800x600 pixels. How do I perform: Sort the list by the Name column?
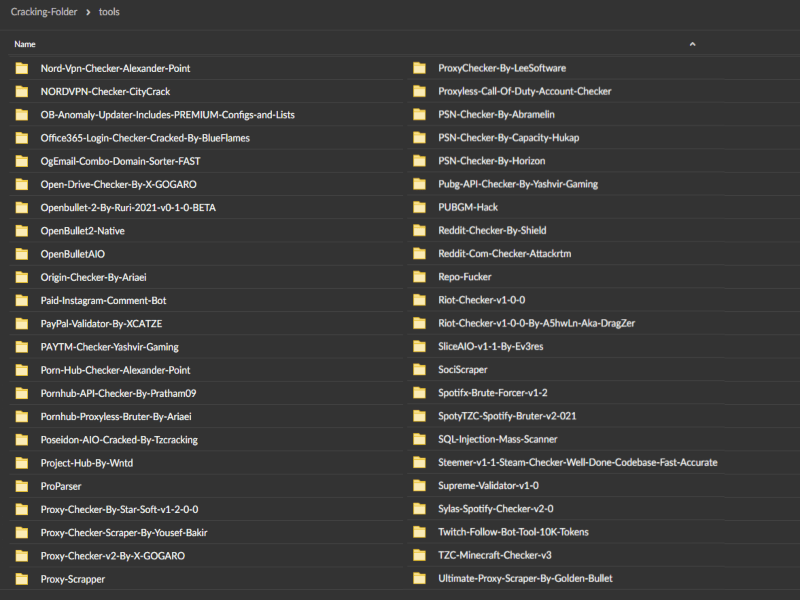pyautogui.click(x=25, y=44)
